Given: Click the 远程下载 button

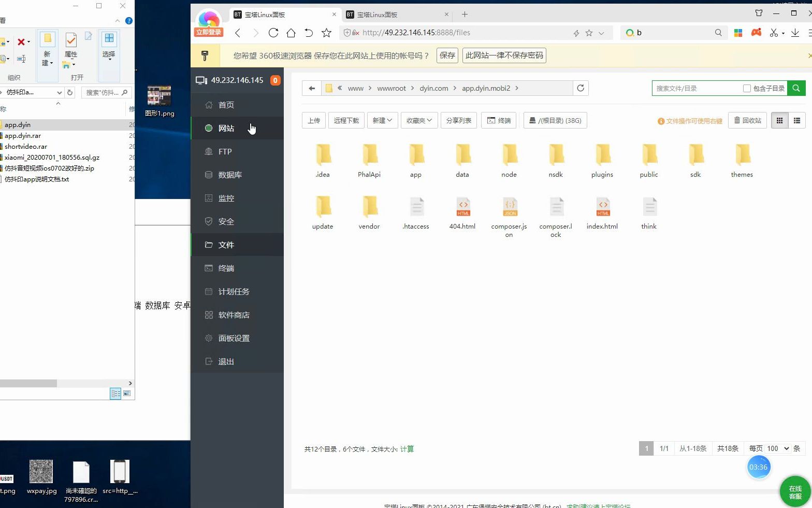Looking at the screenshot, I should (346, 121).
